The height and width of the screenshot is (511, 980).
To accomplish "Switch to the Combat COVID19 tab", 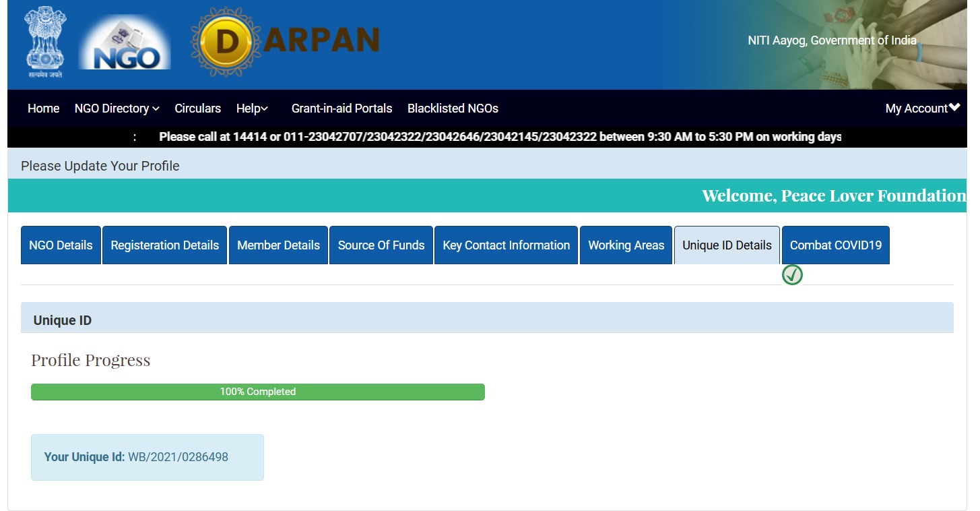I will (x=835, y=245).
